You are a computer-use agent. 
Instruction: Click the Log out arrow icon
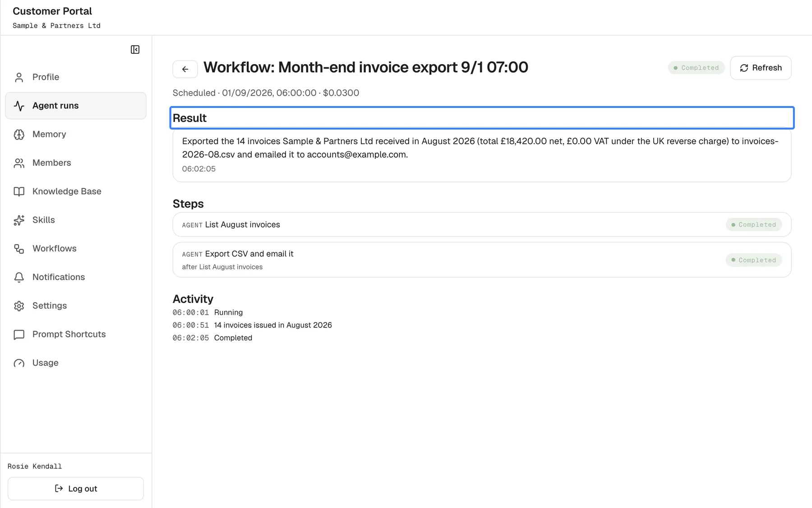click(59, 488)
